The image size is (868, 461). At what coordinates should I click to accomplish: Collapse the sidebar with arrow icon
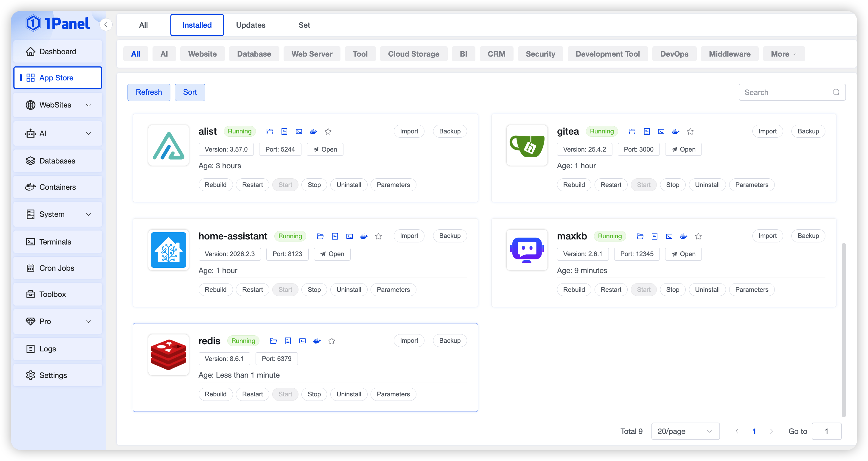click(x=106, y=25)
